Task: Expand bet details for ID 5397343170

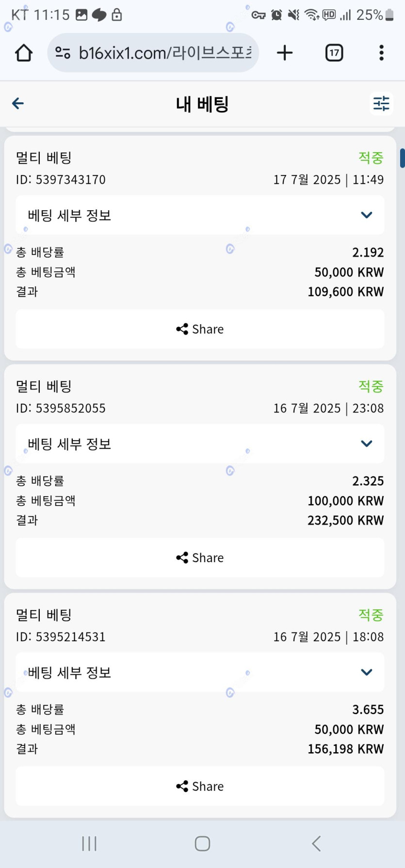Action: [200, 215]
